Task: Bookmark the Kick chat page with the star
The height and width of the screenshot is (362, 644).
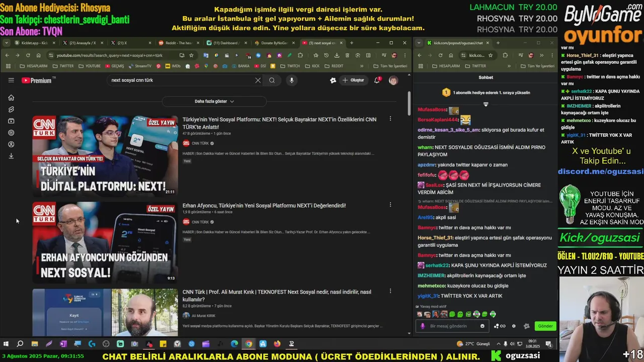Action: tap(490, 55)
